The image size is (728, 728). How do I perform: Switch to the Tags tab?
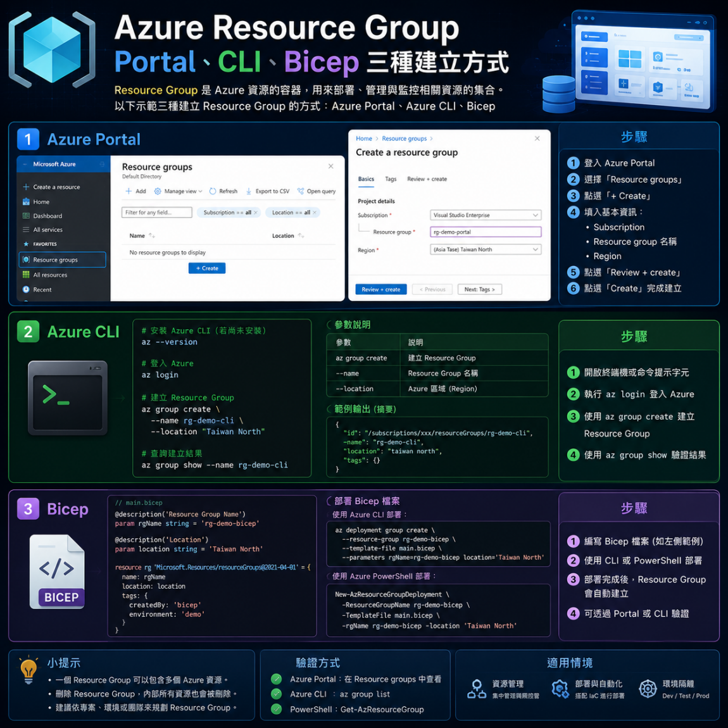tap(391, 179)
